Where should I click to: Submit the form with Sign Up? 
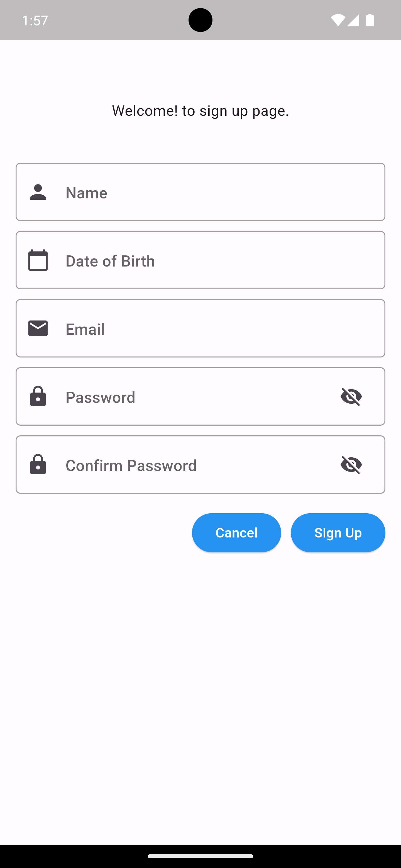pos(338,533)
